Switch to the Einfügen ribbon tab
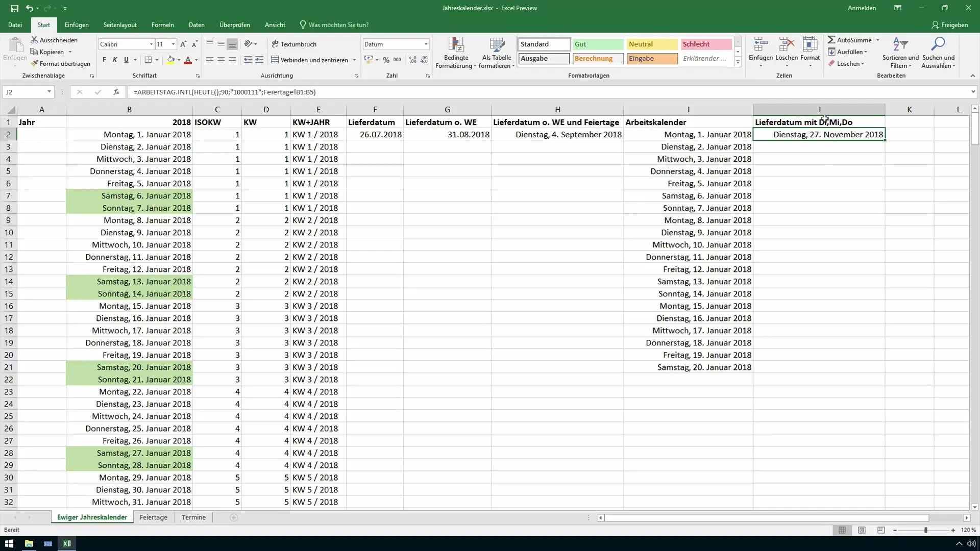Viewport: 980px width, 551px height. point(77,24)
